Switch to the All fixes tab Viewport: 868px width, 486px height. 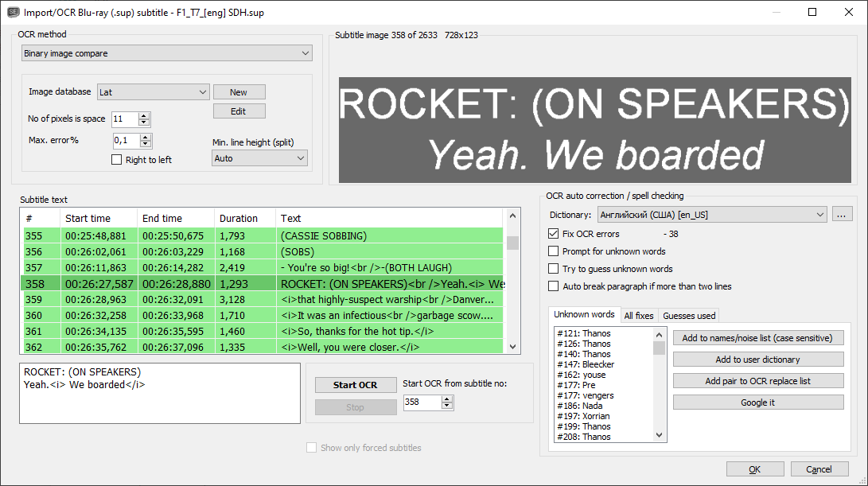click(x=639, y=316)
